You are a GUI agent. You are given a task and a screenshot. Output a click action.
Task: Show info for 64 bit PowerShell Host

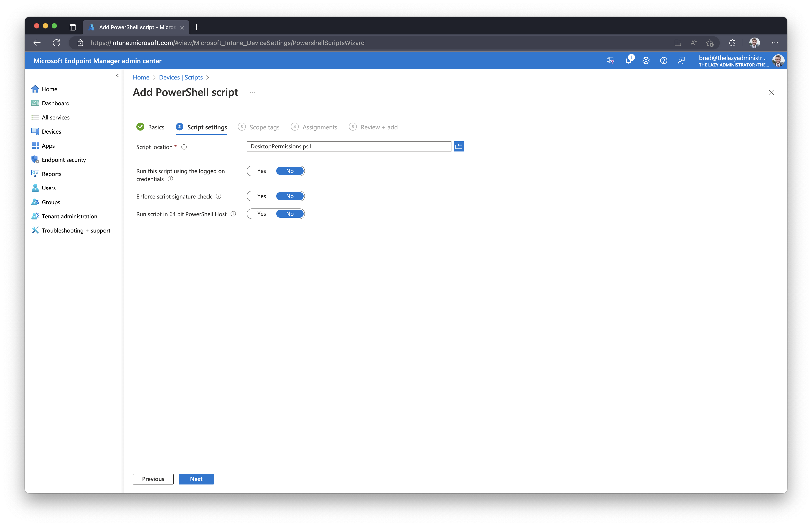pyautogui.click(x=233, y=214)
